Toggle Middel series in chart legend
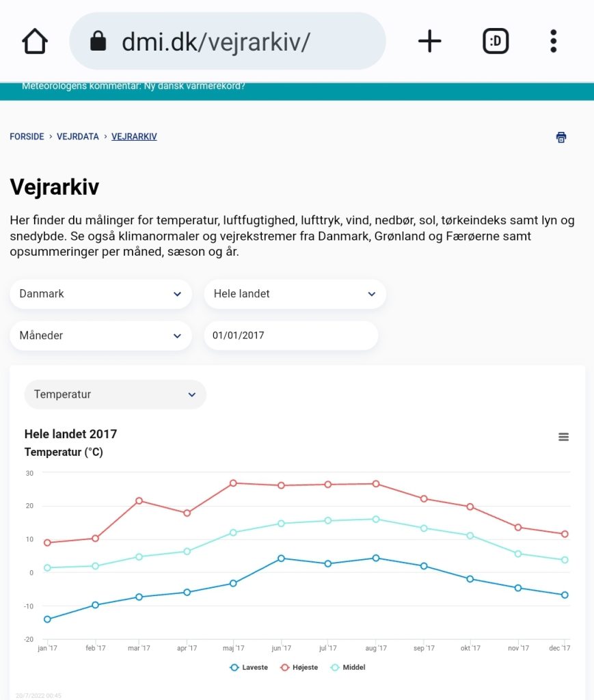Image resolution: width=594 pixels, height=700 pixels. click(348, 667)
